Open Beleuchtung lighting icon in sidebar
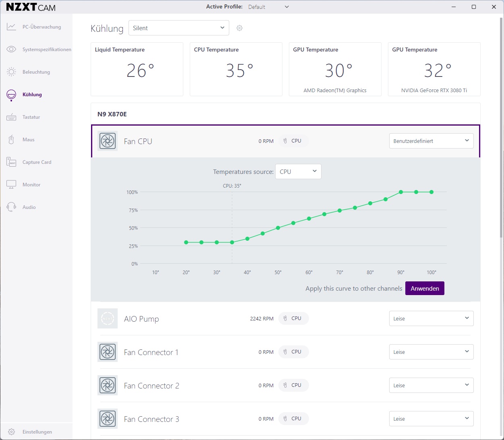Image resolution: width=504 pixels, height=440 pixels. pos(11,72)
